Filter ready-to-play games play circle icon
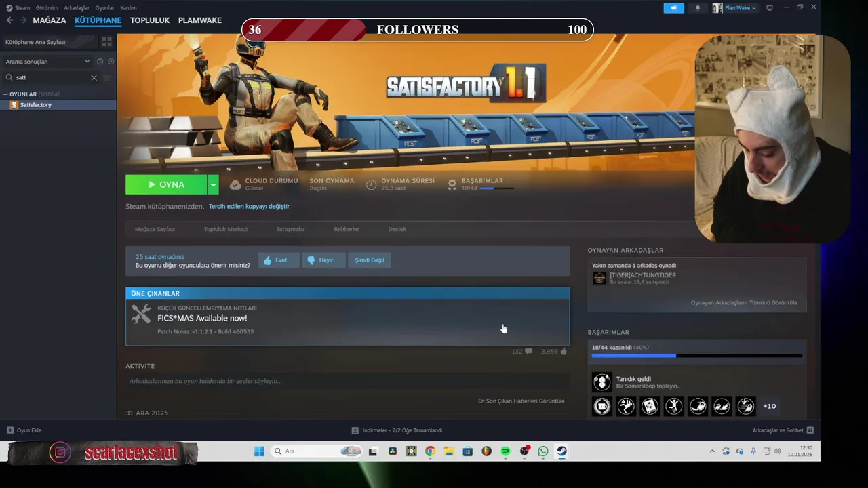The image size is (868, 488). (x=111, y=62)
